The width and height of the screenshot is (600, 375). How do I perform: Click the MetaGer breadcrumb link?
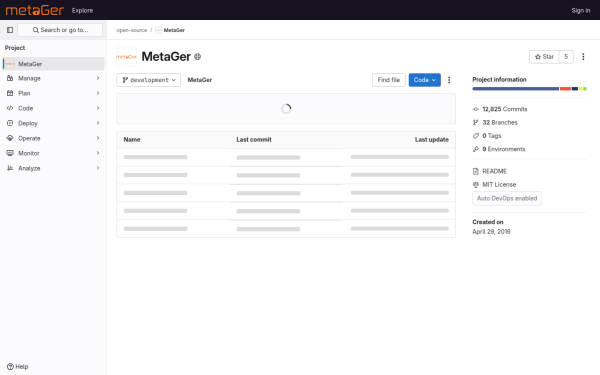[x=174, y=30]
